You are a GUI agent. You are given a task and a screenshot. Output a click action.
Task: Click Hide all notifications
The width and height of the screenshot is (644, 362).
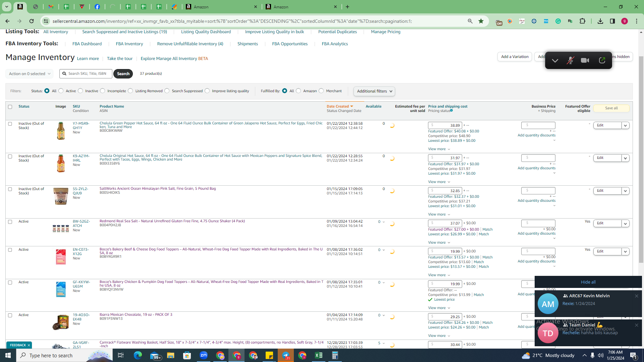click(588, 282)
